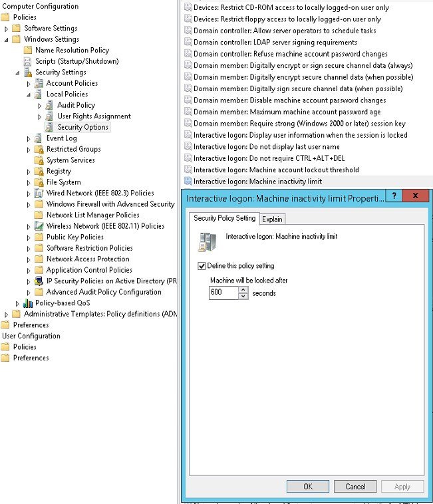Select 'Devices: Restrict CD-ROM access' policy
The image size is (433, 504).
291,7
